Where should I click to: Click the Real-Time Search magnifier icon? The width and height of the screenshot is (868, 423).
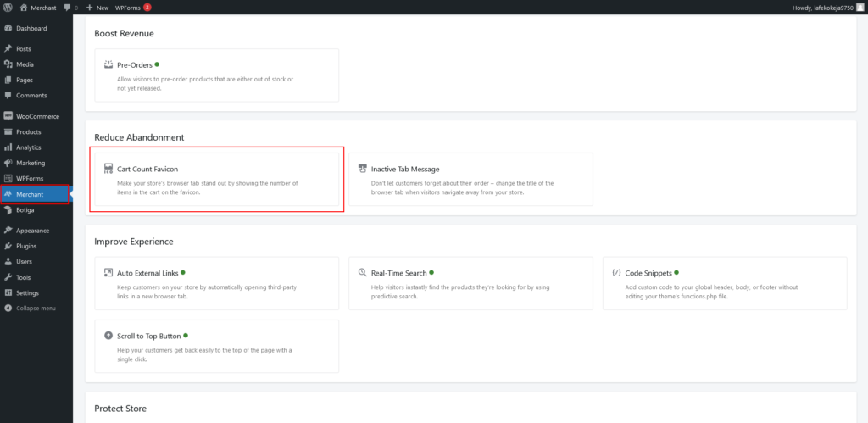point(363,272)
